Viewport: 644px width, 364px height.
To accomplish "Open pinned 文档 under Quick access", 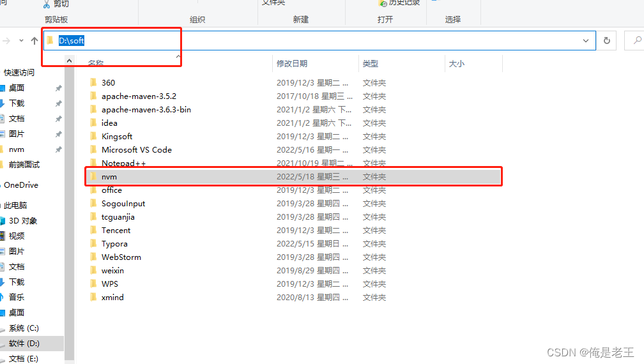I will click(17, 119).
